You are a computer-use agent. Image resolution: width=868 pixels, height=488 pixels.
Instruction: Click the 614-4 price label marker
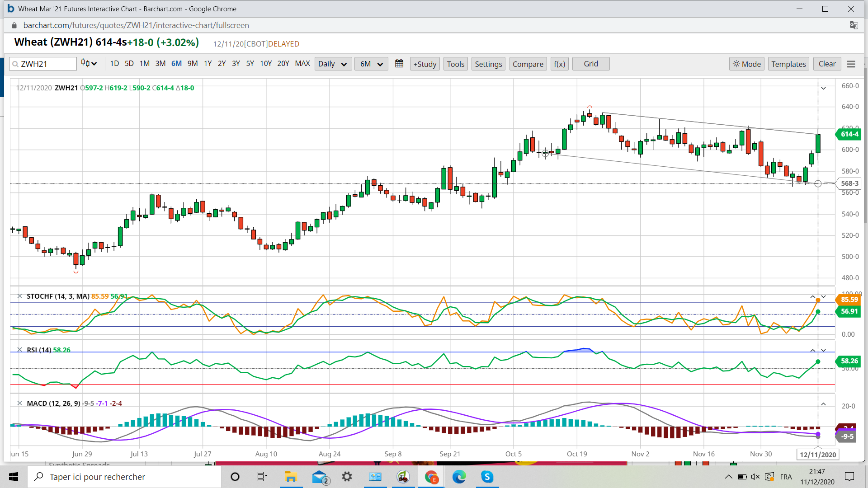[849, 134]
